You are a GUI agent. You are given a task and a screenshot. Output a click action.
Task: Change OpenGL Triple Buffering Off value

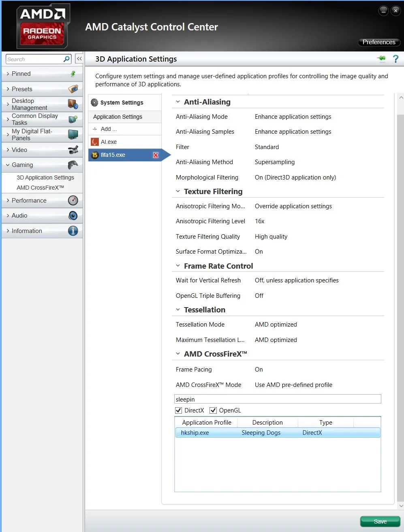pyautogui.click(x=259, y=296)
